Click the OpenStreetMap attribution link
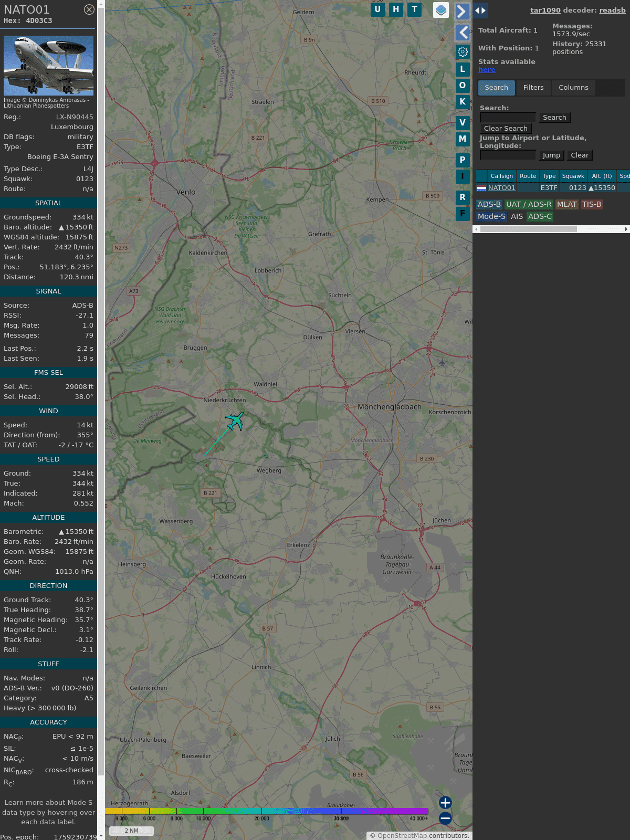Screen dimensions: 630x840 pos(402,836)
